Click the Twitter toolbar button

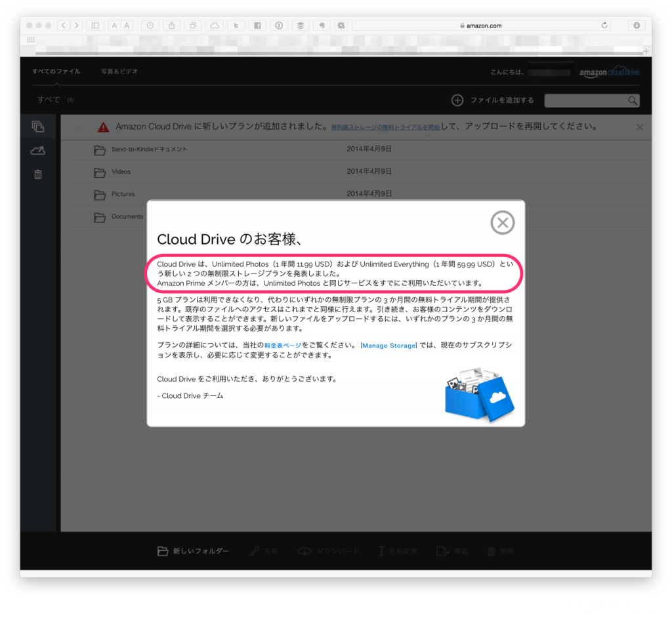[x=236, y=26]
